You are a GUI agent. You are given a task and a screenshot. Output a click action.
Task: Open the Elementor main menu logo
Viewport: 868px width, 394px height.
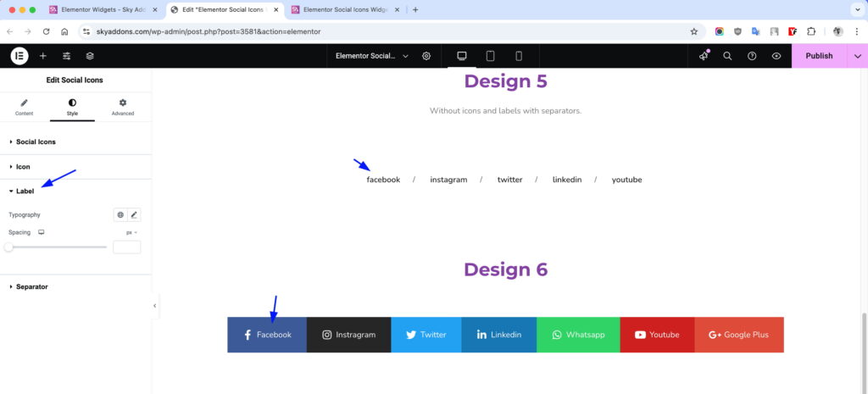click(19, 56)
